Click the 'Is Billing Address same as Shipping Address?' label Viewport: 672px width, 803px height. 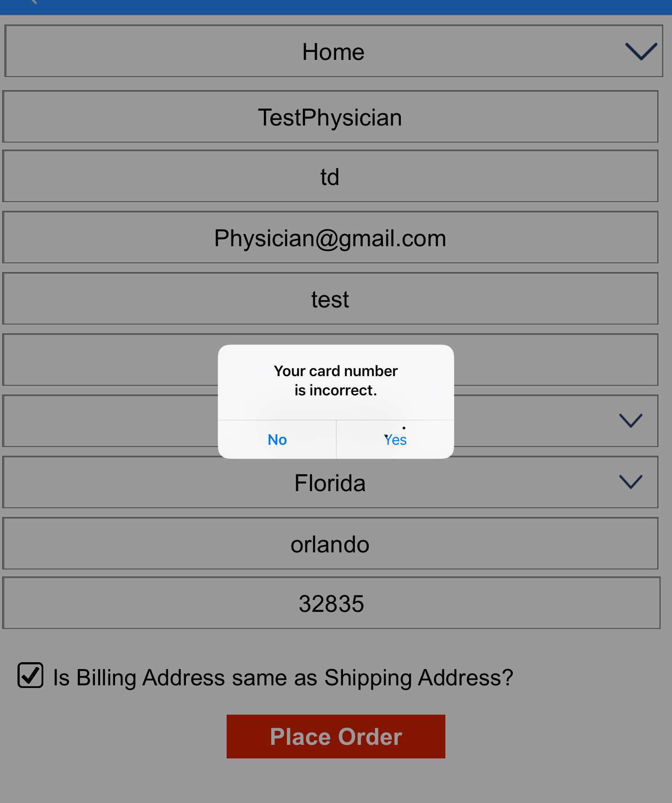[x=283, y=678]
